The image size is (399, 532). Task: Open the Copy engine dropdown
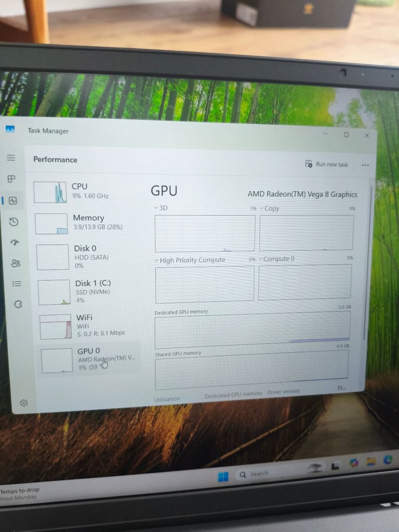(270, 208)
